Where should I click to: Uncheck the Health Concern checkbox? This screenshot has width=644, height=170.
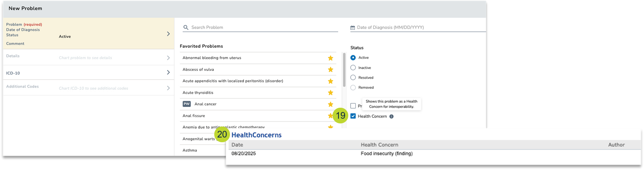(353, 116)
